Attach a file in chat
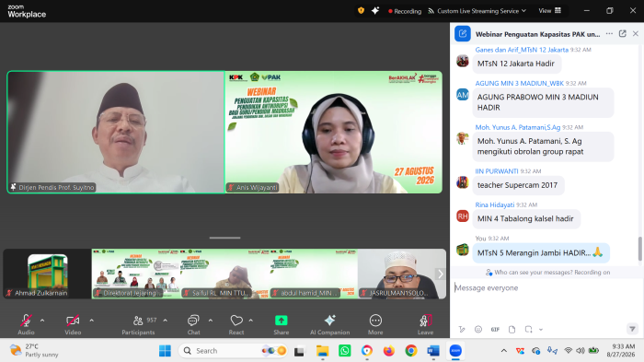This screenshot has width=644, height=362. tap(512, 329)
